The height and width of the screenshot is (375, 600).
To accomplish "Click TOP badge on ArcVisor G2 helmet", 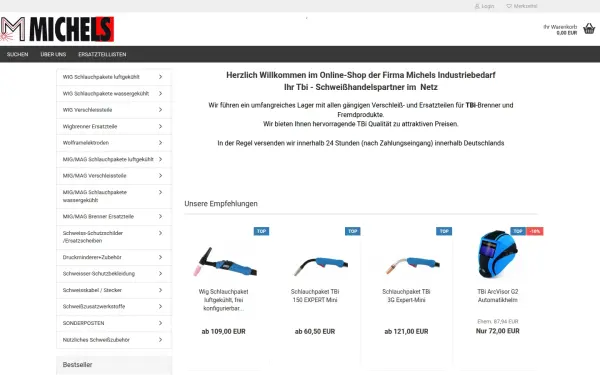I will click(518, 231).
